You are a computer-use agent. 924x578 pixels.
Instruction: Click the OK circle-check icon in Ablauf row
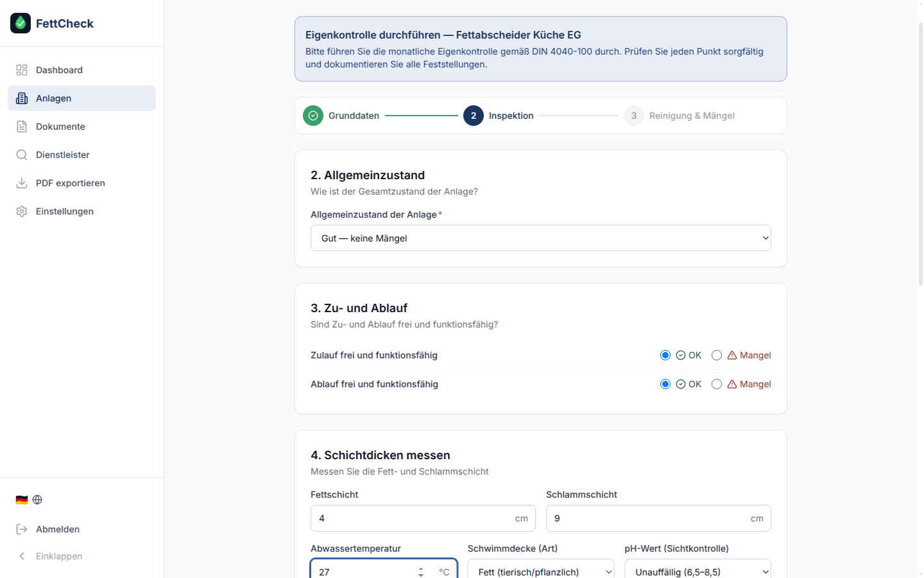tap(681, 384)
